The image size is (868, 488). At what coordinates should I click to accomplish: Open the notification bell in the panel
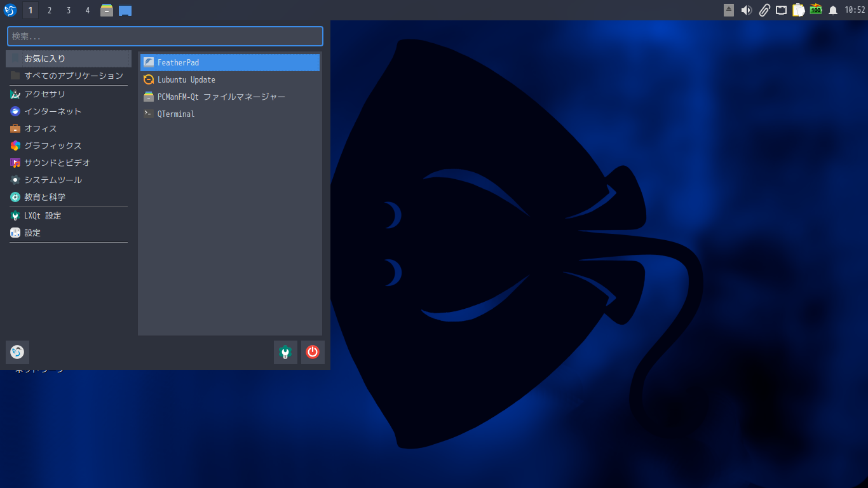[833, 10]
